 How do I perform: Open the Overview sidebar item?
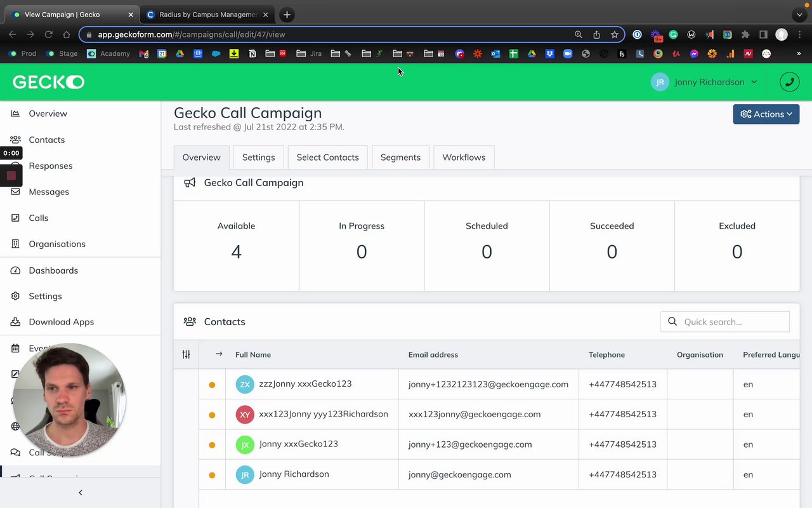[48, 114]
